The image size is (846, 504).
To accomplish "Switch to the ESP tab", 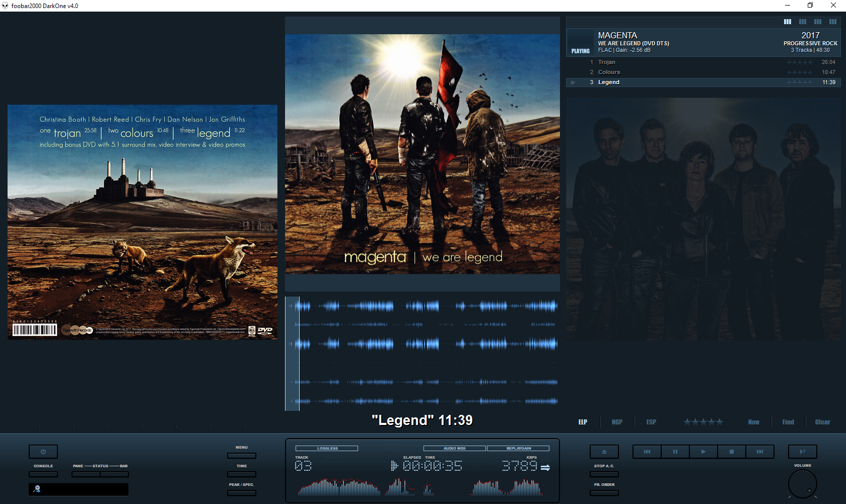I will click(651, 422).
